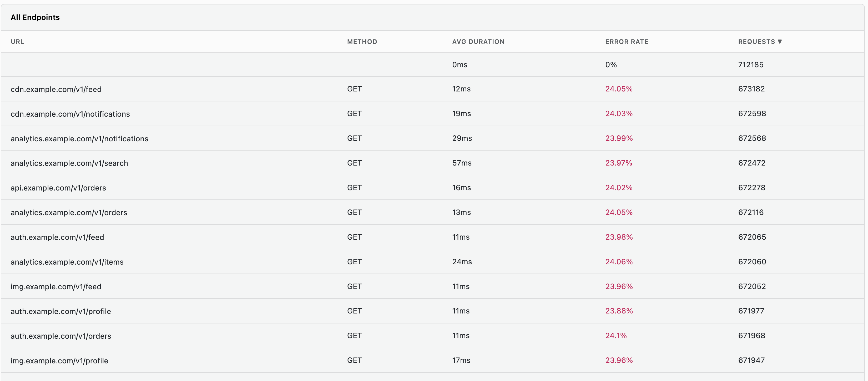Click the 671977 requests count
Viewport: 868px width, 381px height.
[751, 311]
